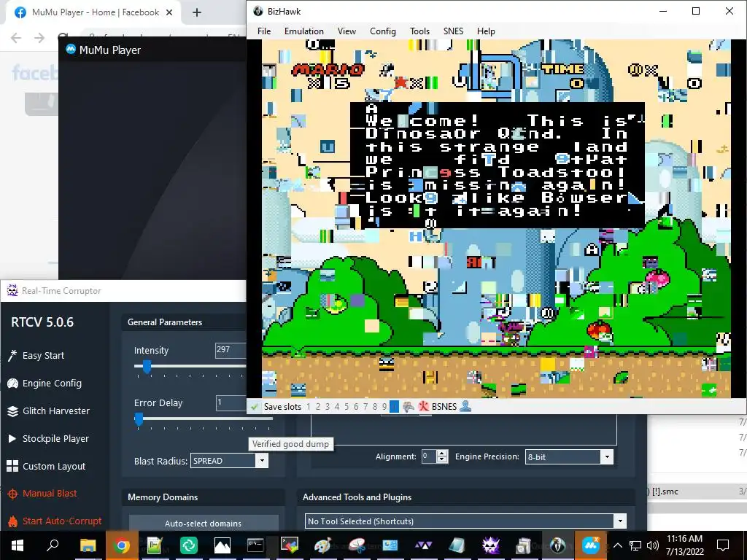747x560 pixels.
Task: Open notification center in taskbar
Action: click(x=723, y=545)
